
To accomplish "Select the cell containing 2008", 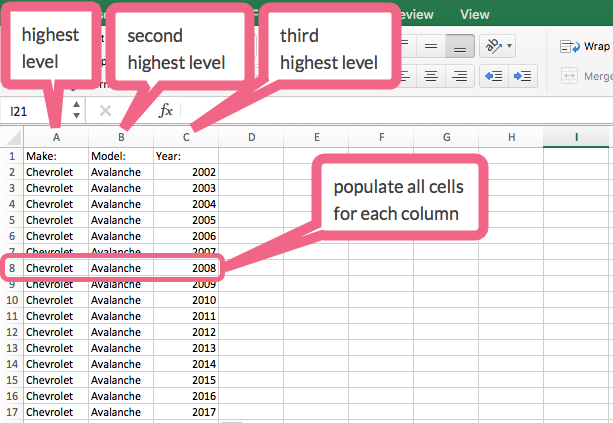I will [x=186, y=268].
